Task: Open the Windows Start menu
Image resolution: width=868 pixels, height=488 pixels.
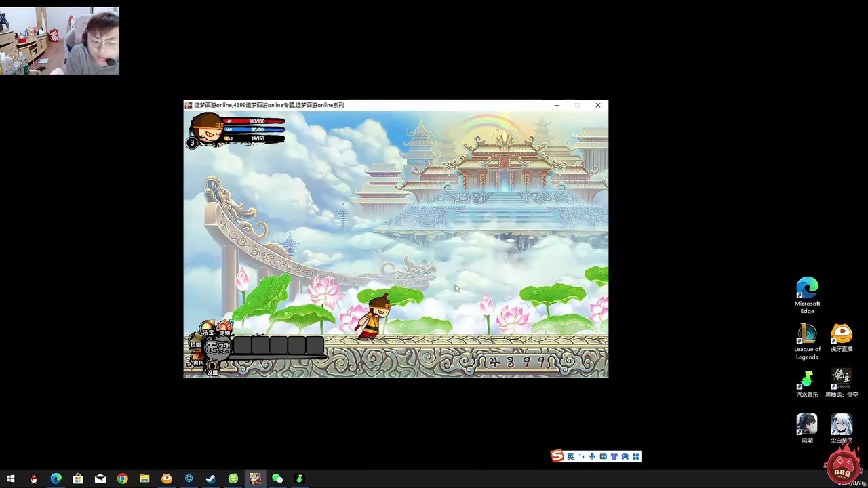Action: point(11,479)
